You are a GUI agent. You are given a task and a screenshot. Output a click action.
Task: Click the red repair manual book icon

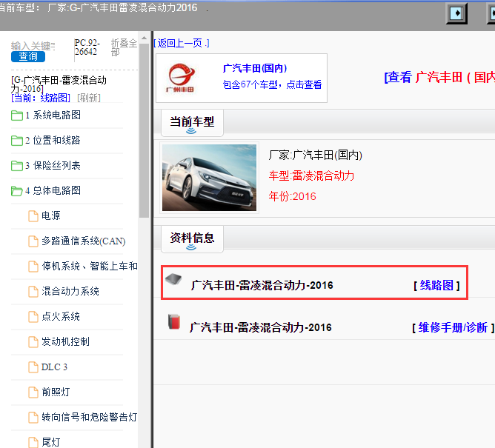click(x=174, y=322)
